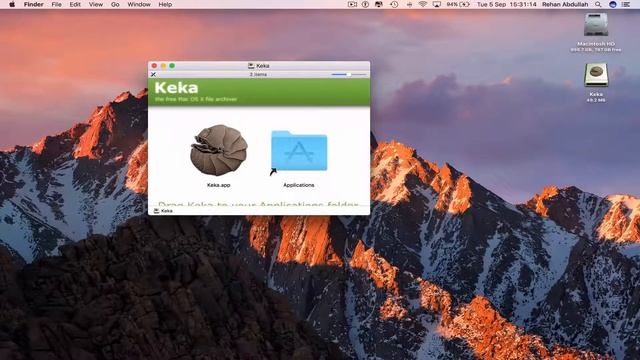Screen dimensions: 640x360
Task: Open the Window menu
Action: click(x=139, y=4)
